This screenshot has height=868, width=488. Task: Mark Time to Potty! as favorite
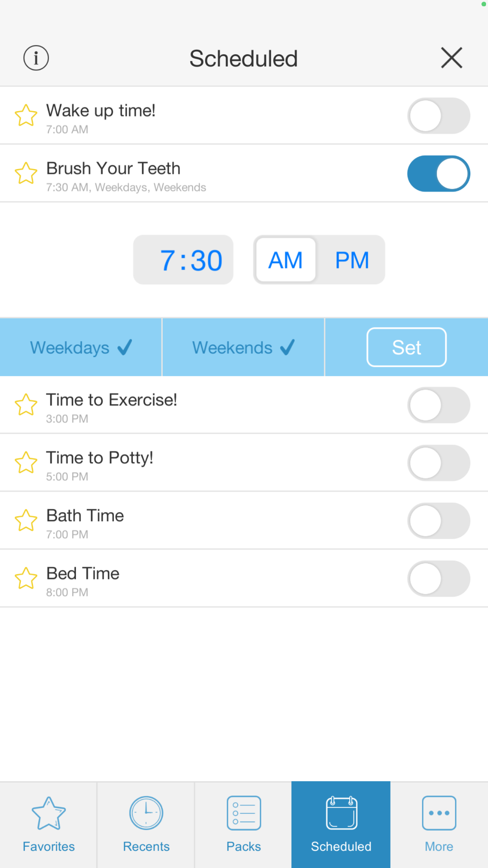(x=26, y=462)
